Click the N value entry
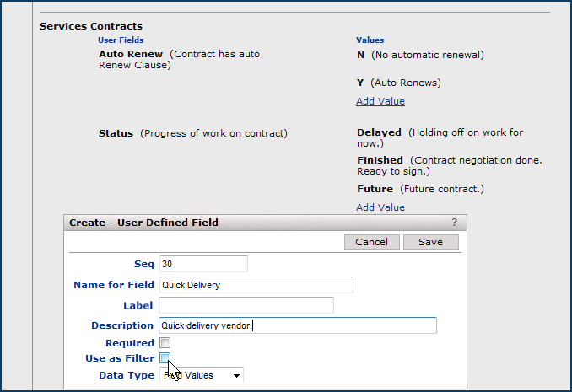Viewport: 572px width, 392px height. [x=361, y=55]
